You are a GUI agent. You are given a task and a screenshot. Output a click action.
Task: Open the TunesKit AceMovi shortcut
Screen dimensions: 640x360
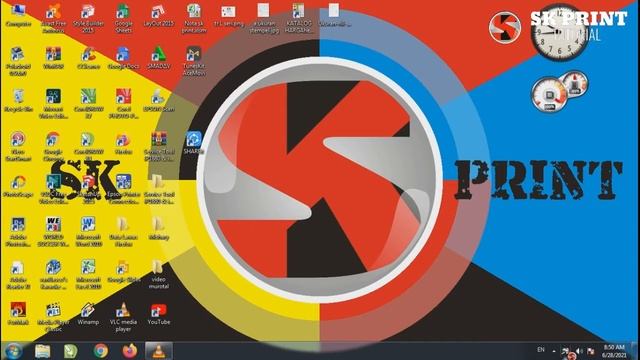[194, 61]
